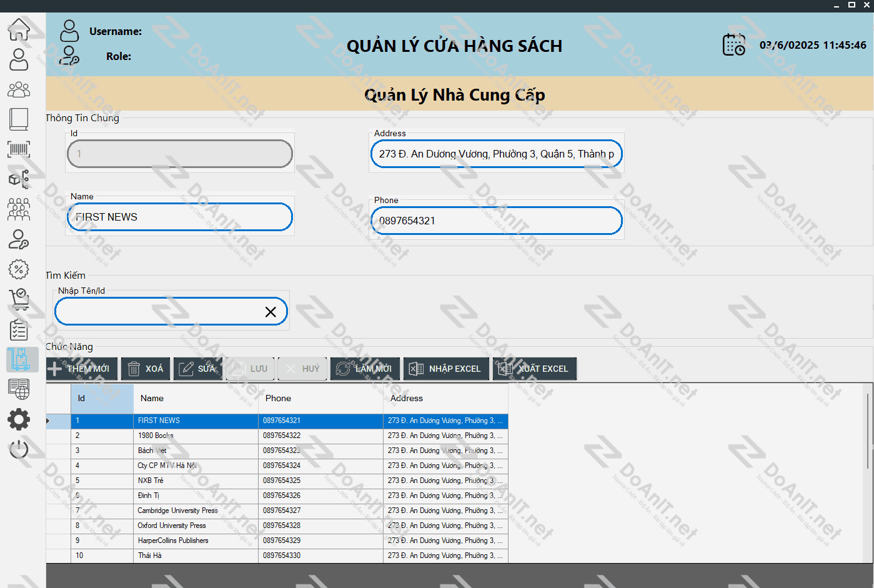Click the LÀM MỚI refresh button
The width and height of the screenshot is (874, 588).
coord(365,369)
